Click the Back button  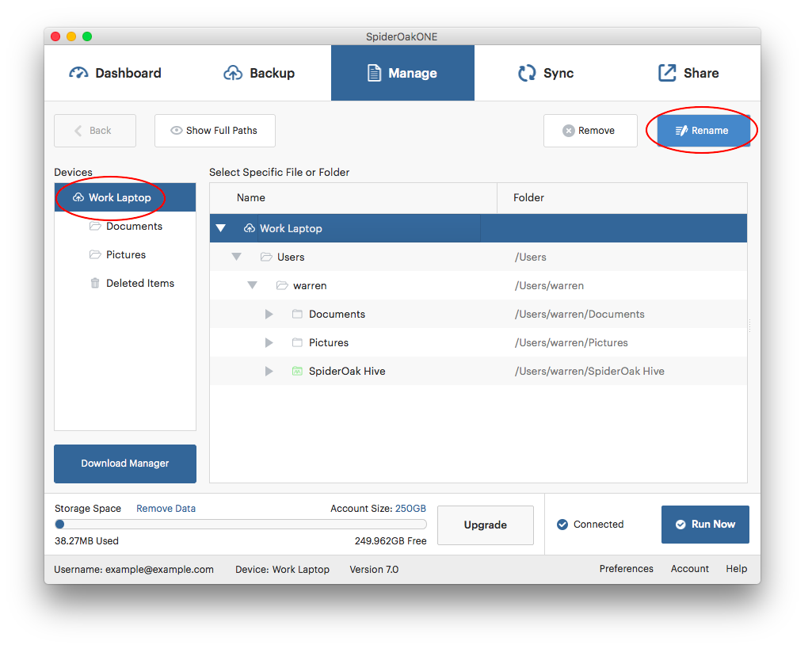tap(95, 131)
